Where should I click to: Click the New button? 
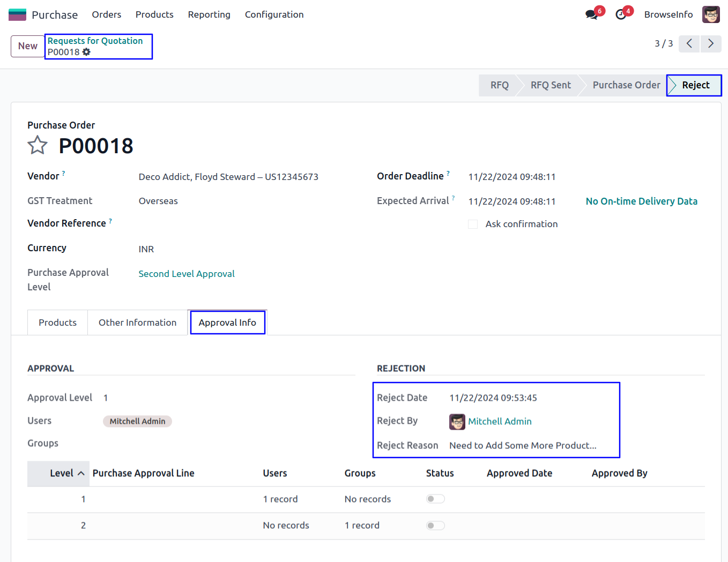[x=28, y=46]
